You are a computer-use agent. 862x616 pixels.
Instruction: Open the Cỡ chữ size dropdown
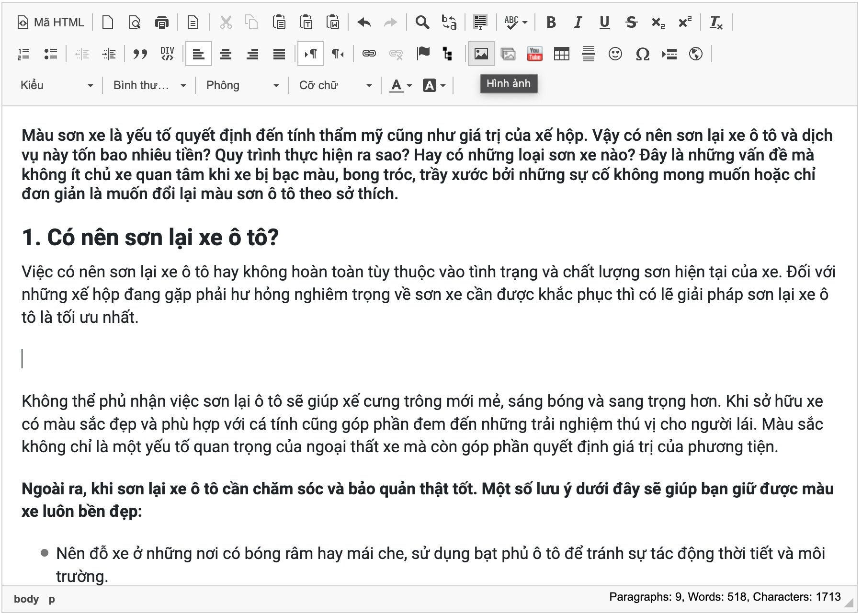point(335,85)
